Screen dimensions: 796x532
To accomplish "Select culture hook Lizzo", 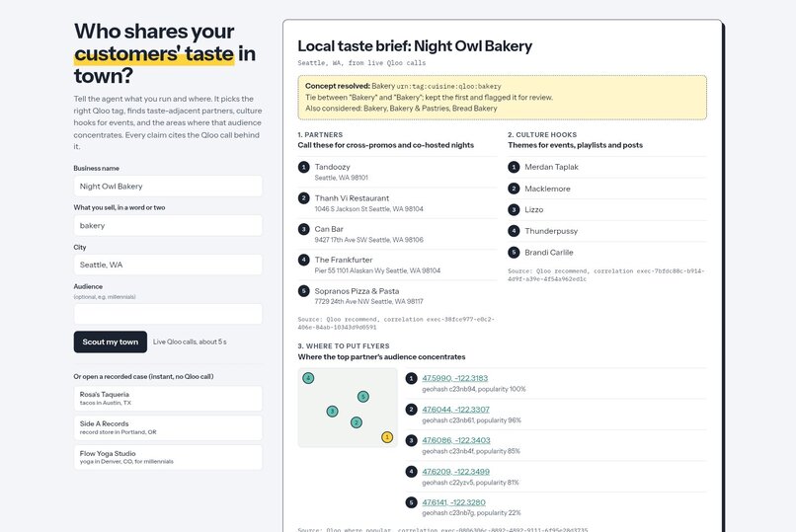I will [x=534, y=209].
